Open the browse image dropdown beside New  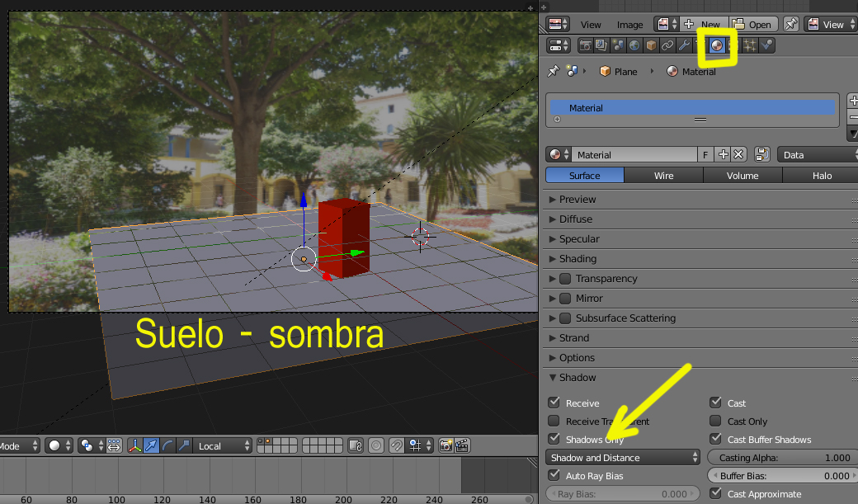(x=667, y=24)
